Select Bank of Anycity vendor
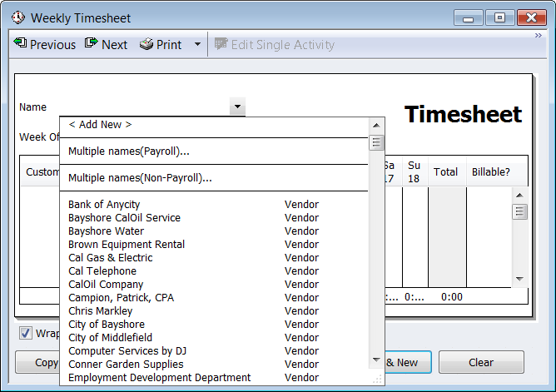 [x=104, y=205]
